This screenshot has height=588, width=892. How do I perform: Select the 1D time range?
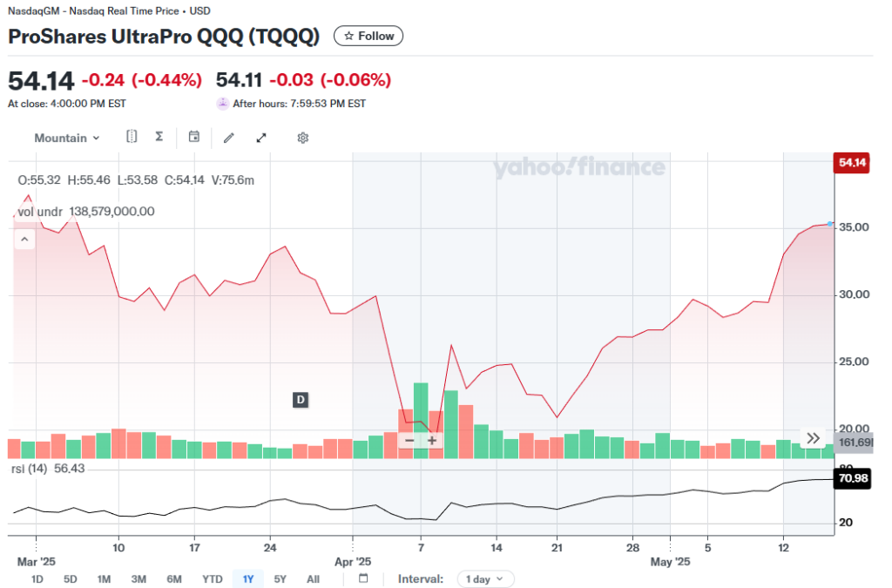(x=37, y=579)
